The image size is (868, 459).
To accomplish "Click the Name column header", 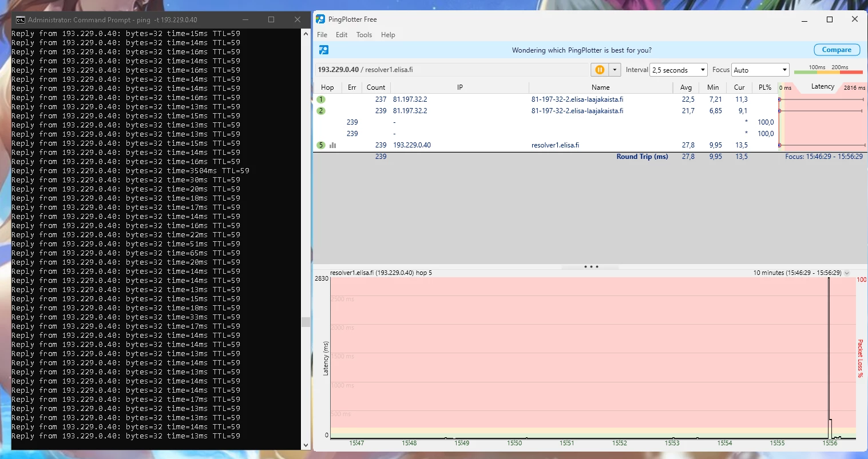I will [x=600, y=87].
